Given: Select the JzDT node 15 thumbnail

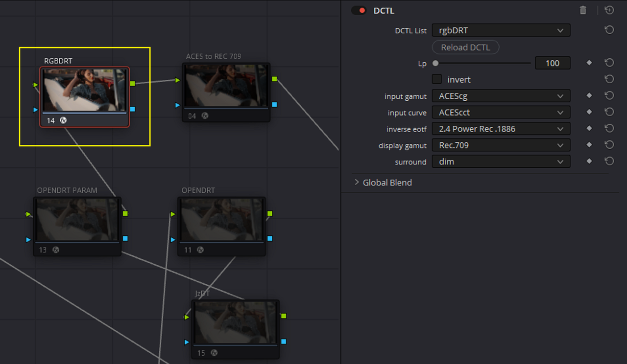Looking at the screenshot, I should coord(236,322).
